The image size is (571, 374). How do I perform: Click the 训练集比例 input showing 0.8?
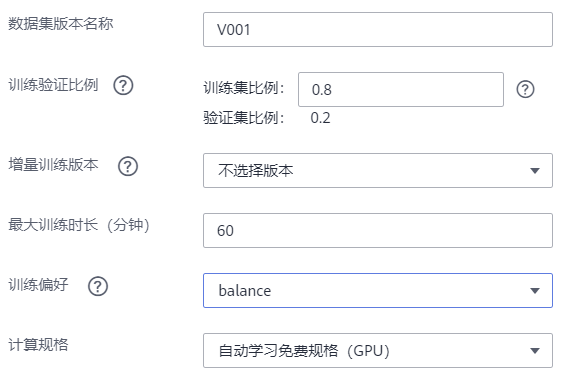[x=401, y=90]
